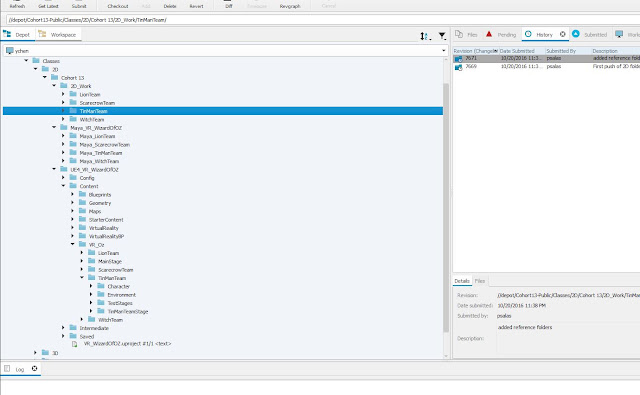Click the sort order icon above the tree
The width and height of the screenshot is (640, 395).
424,36
